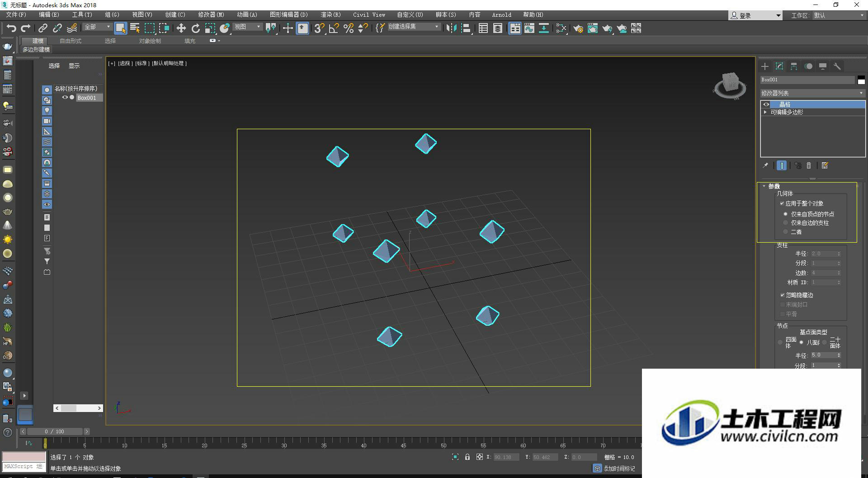Open the Create panel plus tab
The height and width of the screenshot is (478, 868).
(x=765, y=66)
